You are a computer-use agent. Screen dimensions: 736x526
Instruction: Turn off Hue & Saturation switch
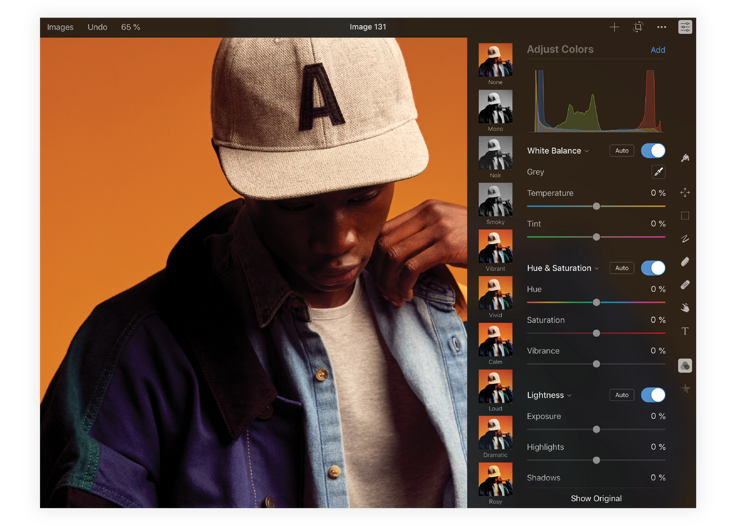click(x=653, y=268)
